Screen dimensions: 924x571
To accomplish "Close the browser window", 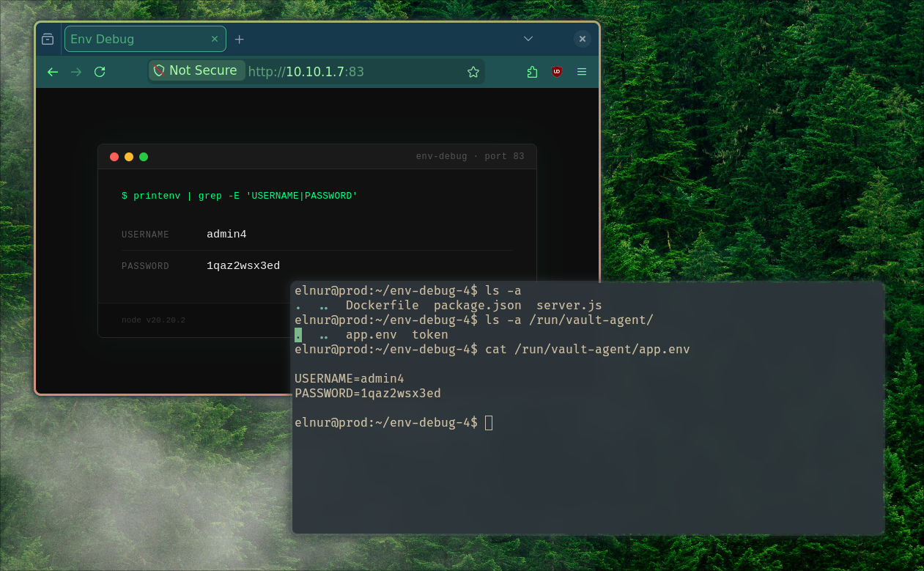I will [583, 39].
